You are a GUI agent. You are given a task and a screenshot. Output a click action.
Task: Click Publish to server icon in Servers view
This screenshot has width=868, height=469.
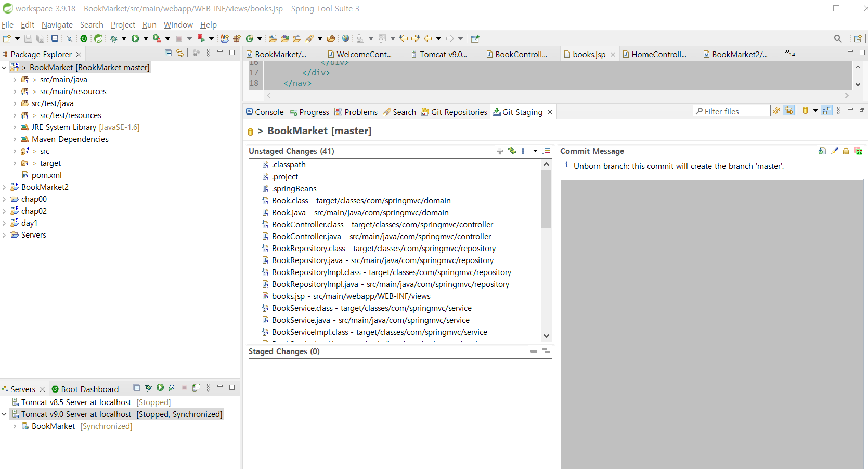coord(196,388)
